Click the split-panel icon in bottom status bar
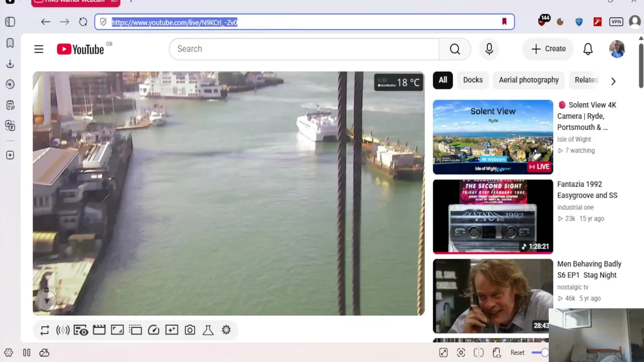Image resolution: width=644 pixels, height=362 pixels. pos(27,352)
